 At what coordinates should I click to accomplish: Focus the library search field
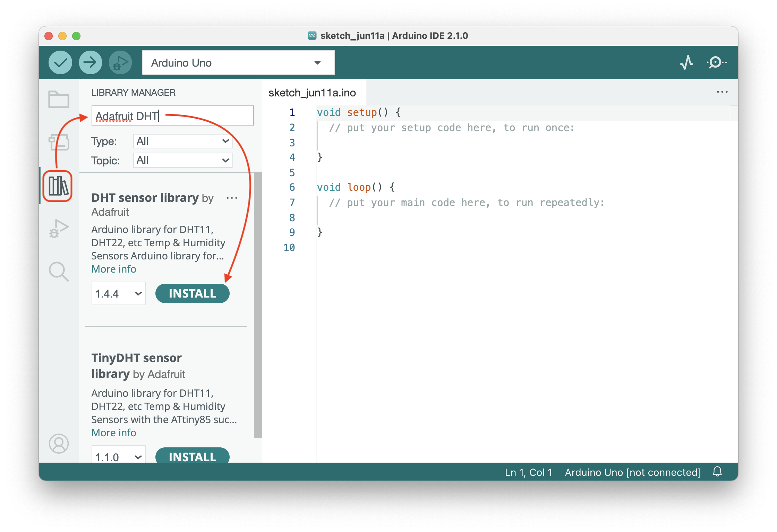pyautogui.click(x=173, y=115)
